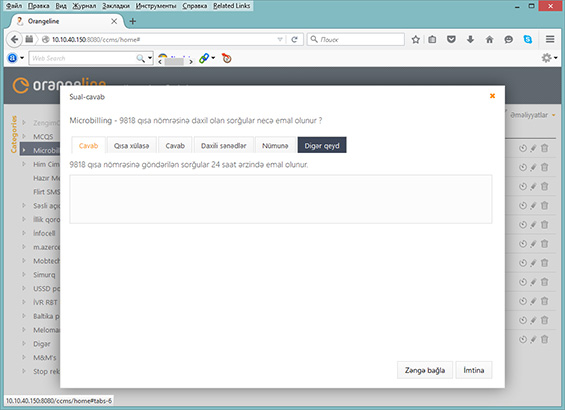The height and width of the screenshot is (410, 565).
Task: Open the Правка menu
Action: pyautogui.click(x=38, y=6)
